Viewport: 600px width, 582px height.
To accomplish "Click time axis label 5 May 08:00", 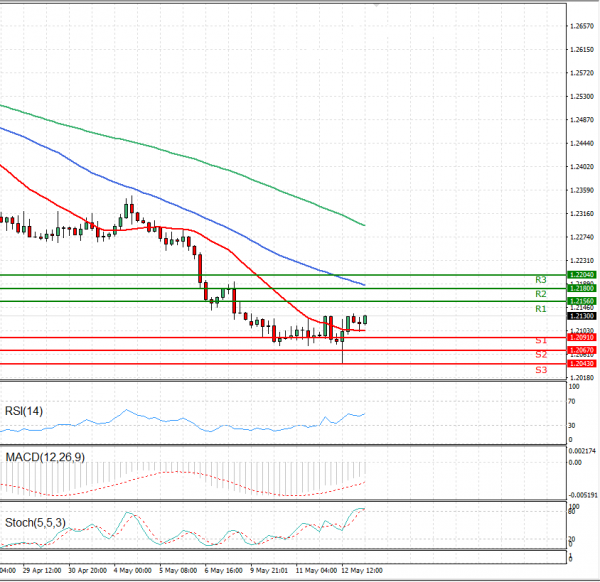I will click(x=178, y=571).
